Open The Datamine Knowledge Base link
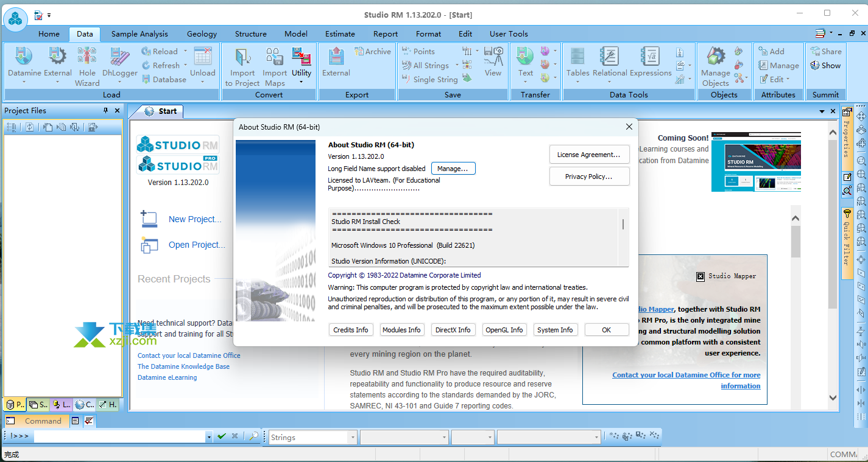This screenshot has height=462, width=868. click(183, 366)
